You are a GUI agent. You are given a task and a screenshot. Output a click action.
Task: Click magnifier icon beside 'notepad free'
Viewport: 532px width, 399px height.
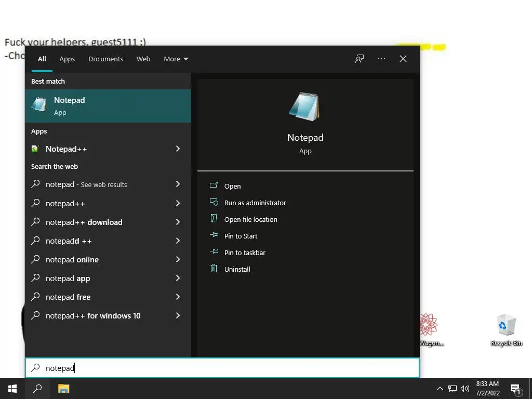[x=35, y=297]
